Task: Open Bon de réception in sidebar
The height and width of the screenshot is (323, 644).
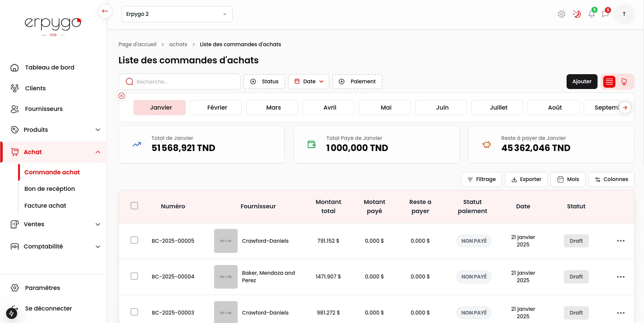Action: [x=49, y=189]
